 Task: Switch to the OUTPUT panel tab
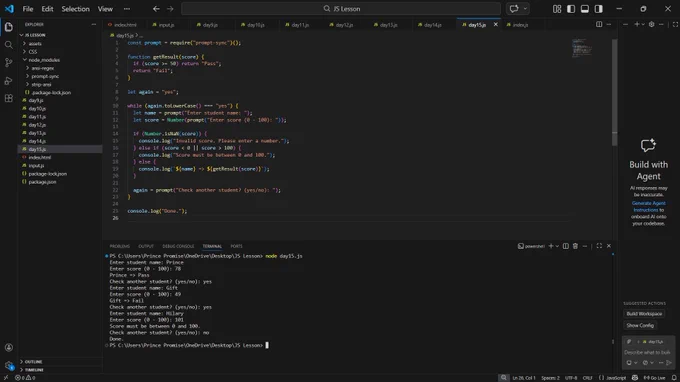pyautogui.click(x=146, y=246)
